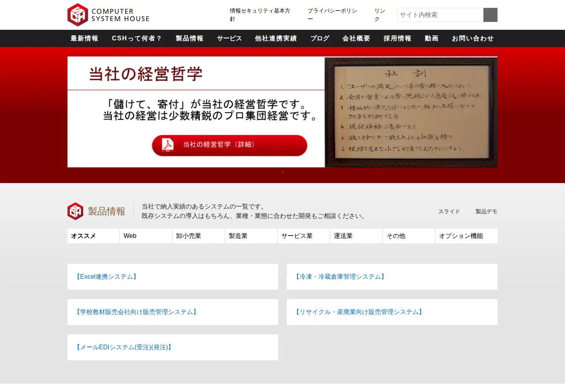Open 他社連携実績 menu item
This screenshot has height=392, width=565.
pos(276,38)
